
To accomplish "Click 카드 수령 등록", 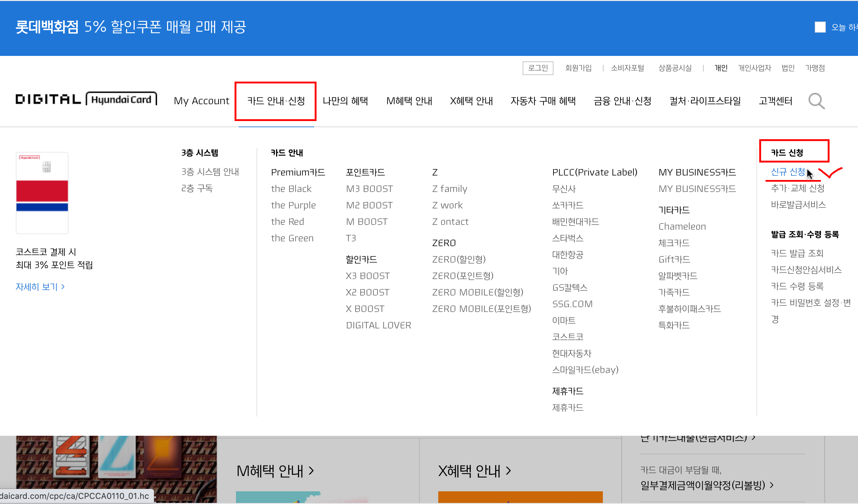I will coord(797,286).
